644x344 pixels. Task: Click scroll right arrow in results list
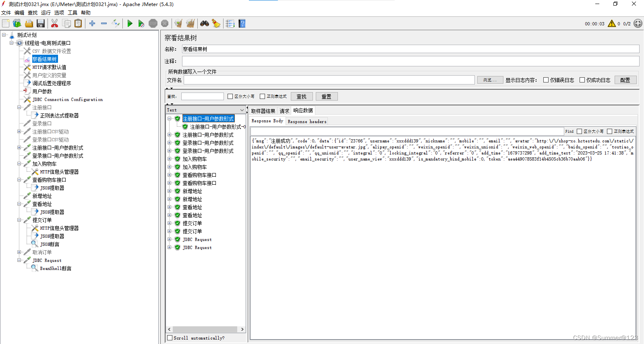242,329
